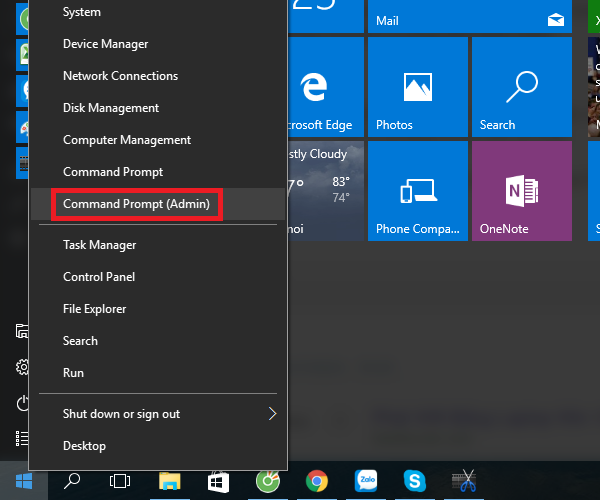Open Disk Management from the menu
Screen dimensions: 600x500
[x=111, y=108]
